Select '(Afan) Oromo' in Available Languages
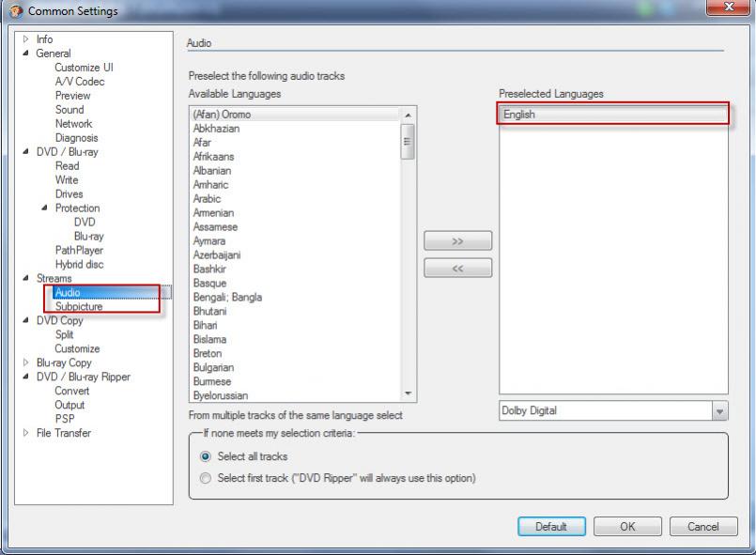This screenshot has height=555, width=756. tap(296, 115)
